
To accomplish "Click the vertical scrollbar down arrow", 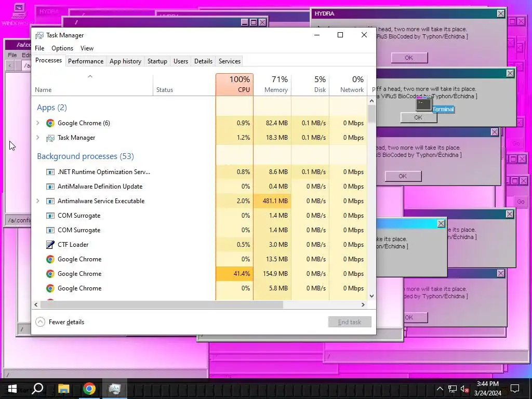I will [371, 296].
